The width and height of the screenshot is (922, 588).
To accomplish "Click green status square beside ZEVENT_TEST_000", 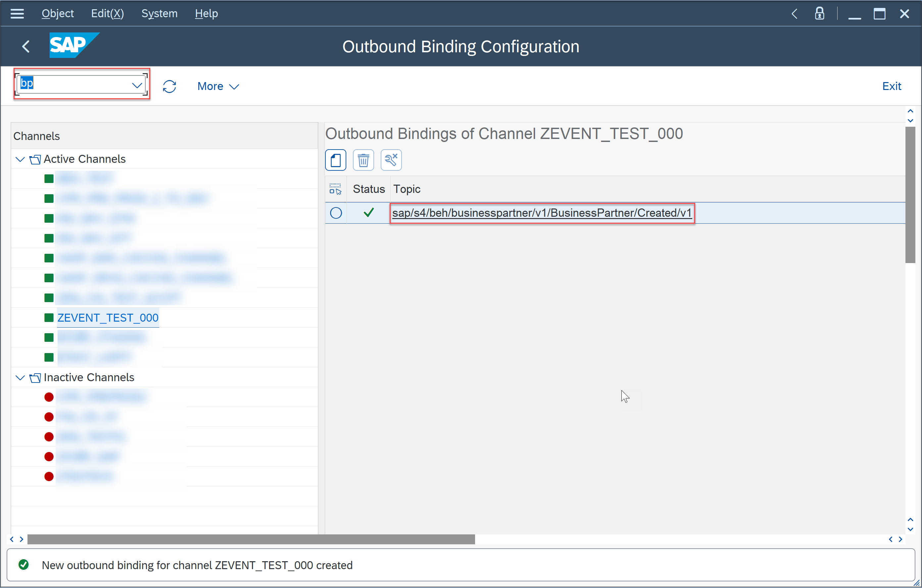I will (49, 318).
